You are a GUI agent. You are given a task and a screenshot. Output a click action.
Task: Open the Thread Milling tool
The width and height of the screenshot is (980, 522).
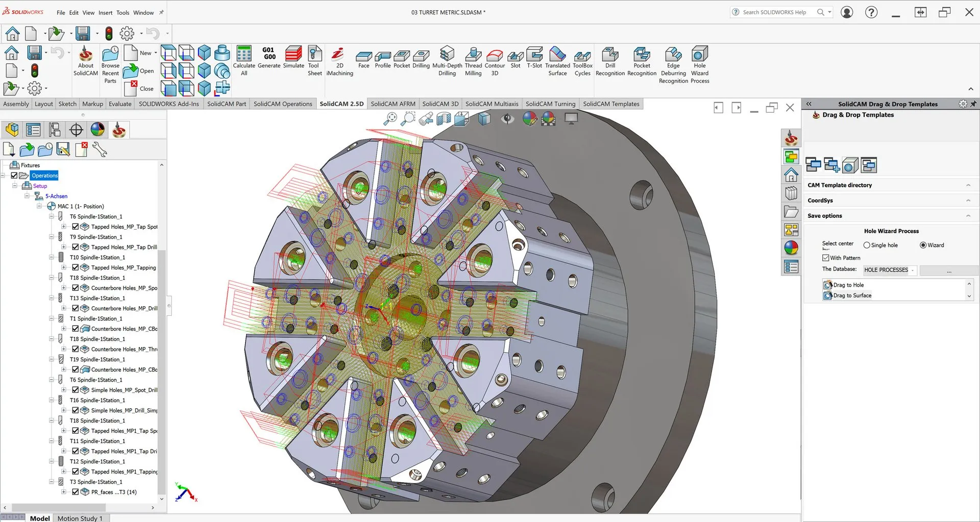click(473, 55)
